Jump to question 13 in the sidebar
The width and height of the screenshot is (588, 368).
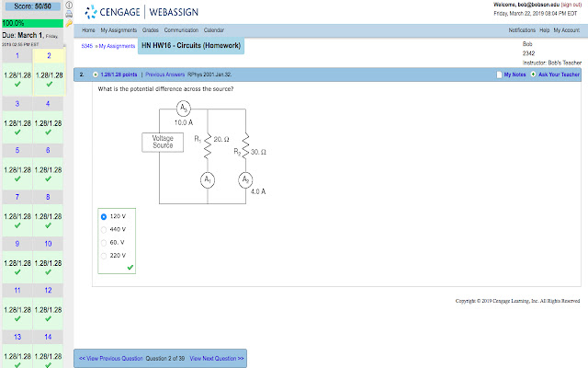[x=17, y=337]
